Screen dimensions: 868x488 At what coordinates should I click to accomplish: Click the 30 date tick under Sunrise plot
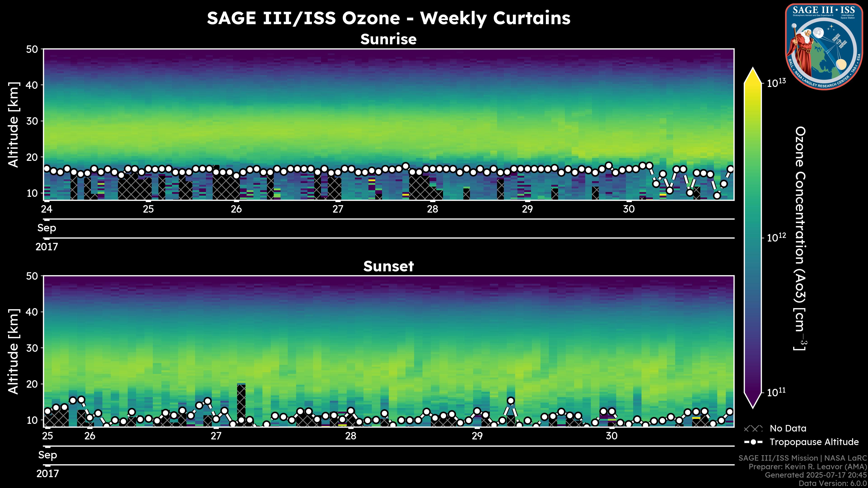pyautogui.click(x=628, y=209)
